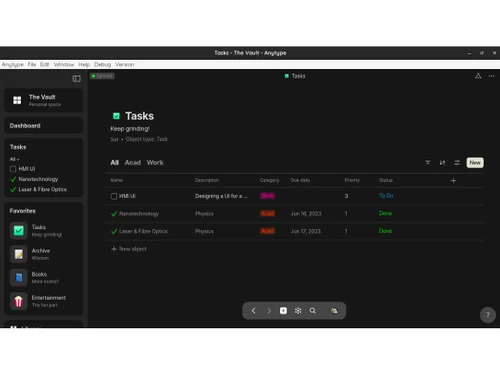Open sort icon in Tasks toolbar
The width and height of the screenshot is (500, 375).
[442, 163]
